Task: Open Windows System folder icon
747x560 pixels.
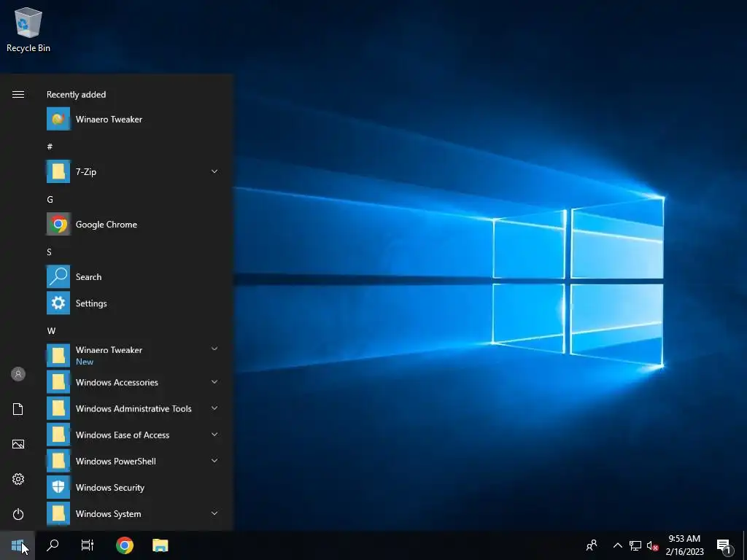Action: [x=58, y=513]
